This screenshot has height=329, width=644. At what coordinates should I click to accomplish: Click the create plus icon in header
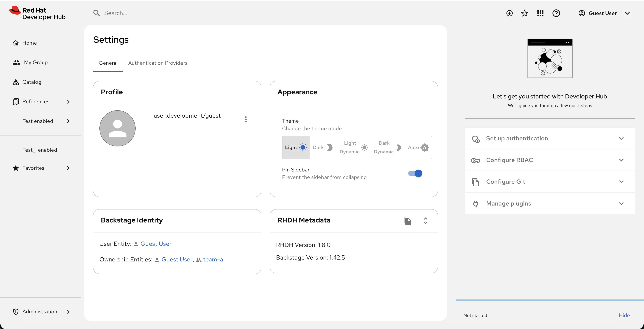tap(509, 13)
